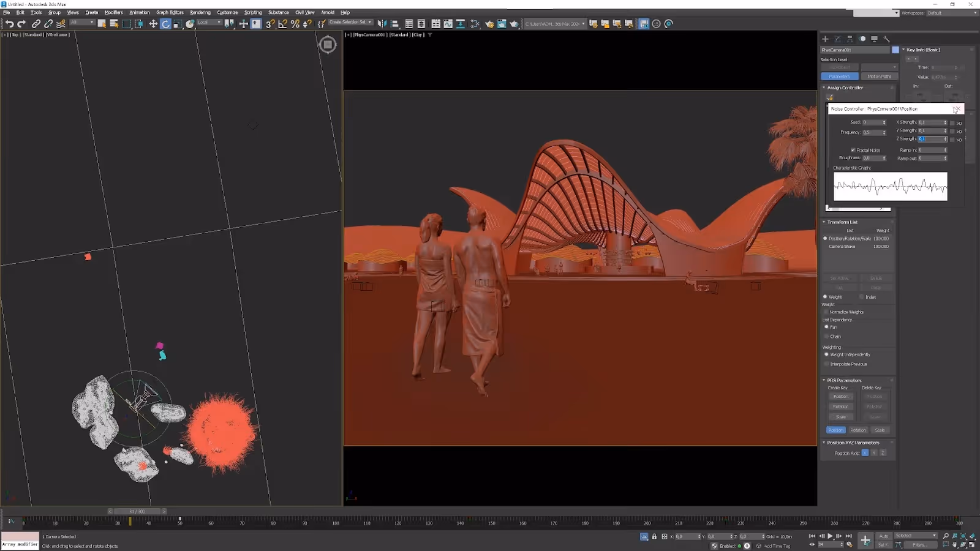
Task: Open the Create Selection Set dropdown
Action: [x=350, y=22]
